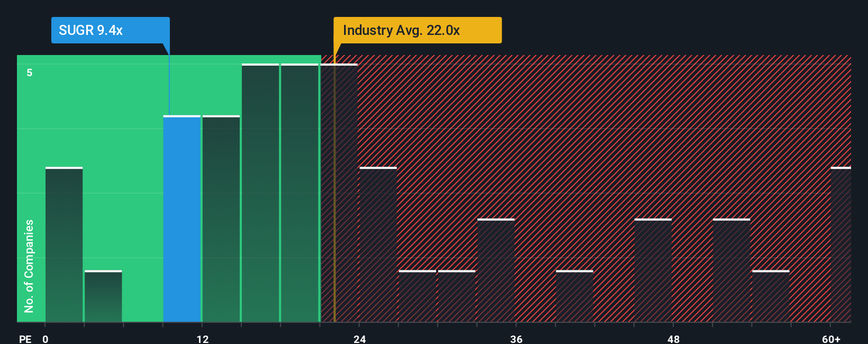Select the bar just left of PE 36
This screenshot has width=868, height=344.
496,270
